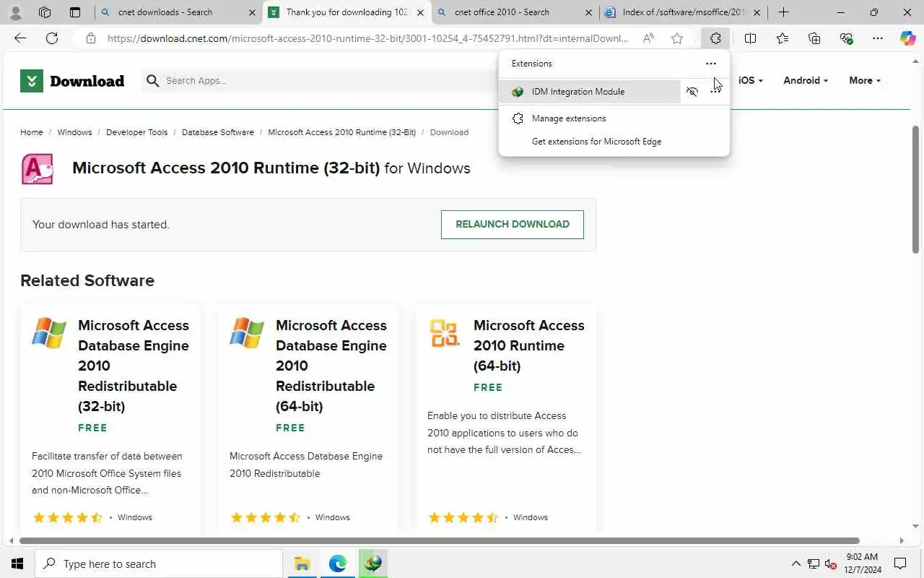
Task: Expand the More dropdown menu
Action: (x=865, y=81)
